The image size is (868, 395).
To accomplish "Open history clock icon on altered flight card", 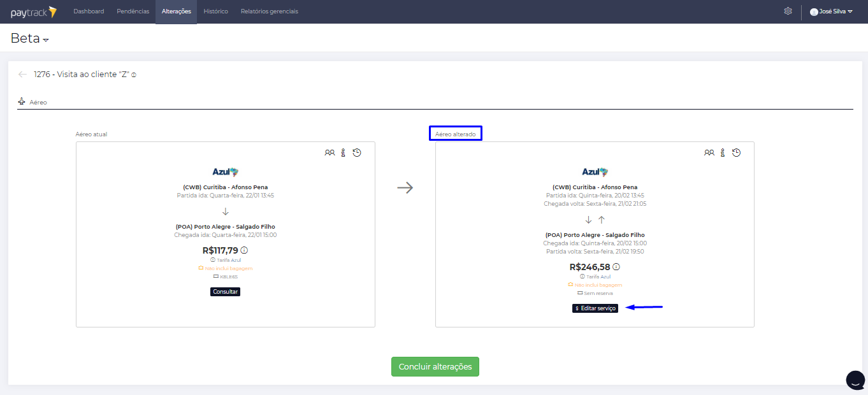I will pyautogui.click(x=736, y=153).
